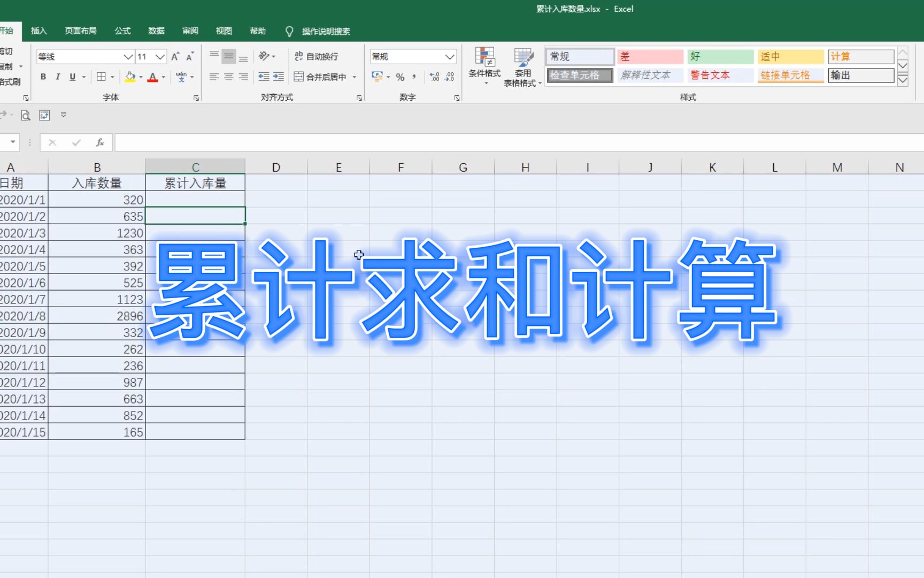Apply 检查单元格 cell style
Image resolution: width=924 pixels, height=578 pixels.
[580, 75]
